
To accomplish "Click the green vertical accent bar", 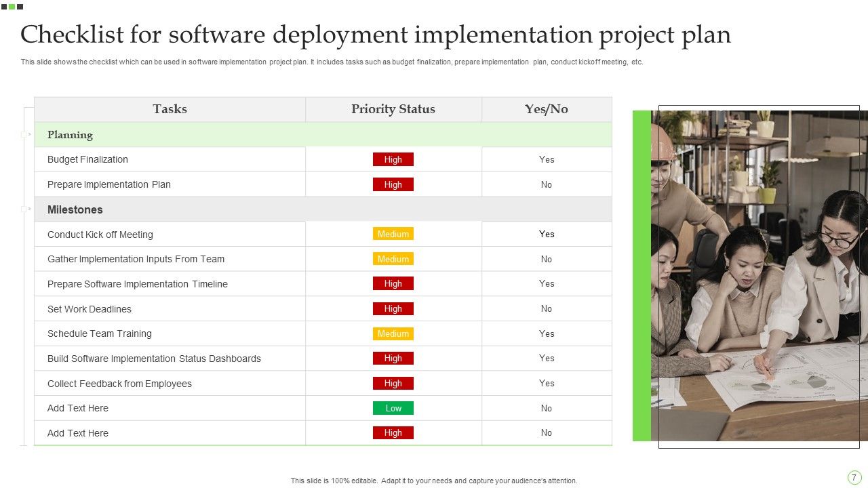I will (641, 278).
